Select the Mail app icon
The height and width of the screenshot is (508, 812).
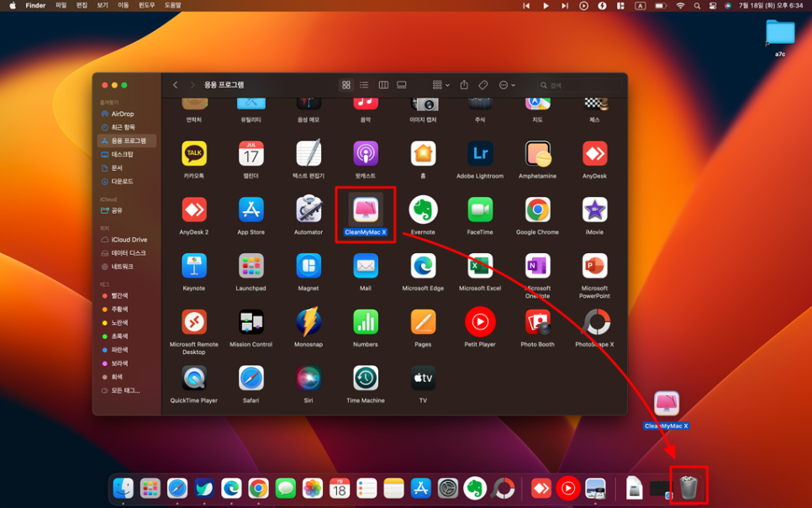[x=366, y=266]
